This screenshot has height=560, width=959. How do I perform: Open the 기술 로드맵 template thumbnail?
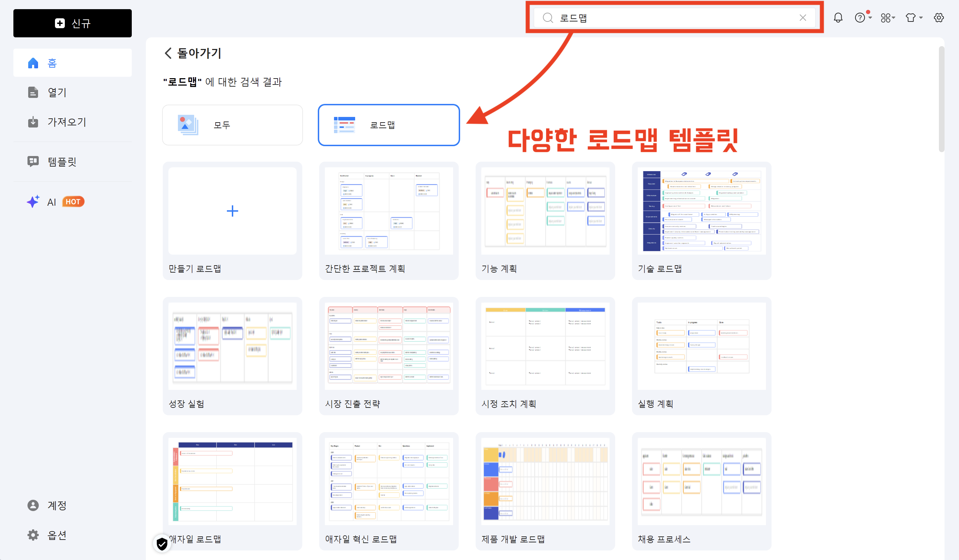coord(701,211)
